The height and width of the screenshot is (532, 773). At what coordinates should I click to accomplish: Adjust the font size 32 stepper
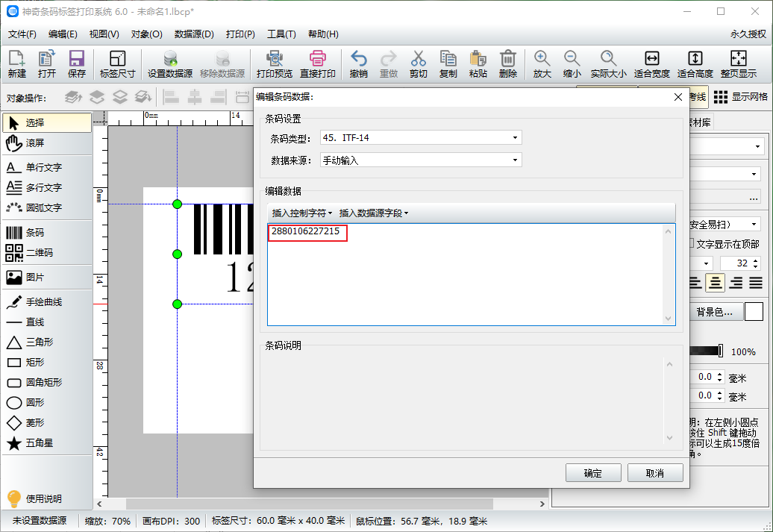tap(756, 263)
